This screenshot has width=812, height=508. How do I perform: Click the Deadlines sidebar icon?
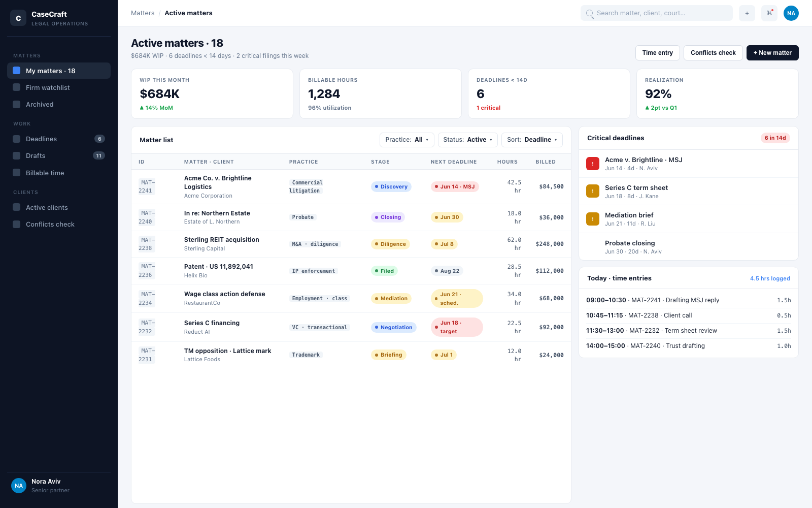pos(17,139)
